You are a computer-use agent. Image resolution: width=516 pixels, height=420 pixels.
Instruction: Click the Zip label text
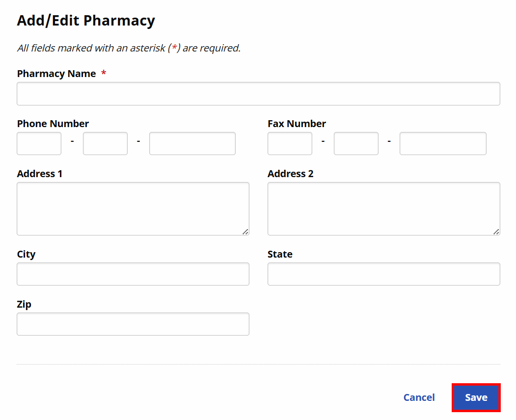tap(24, 304)
